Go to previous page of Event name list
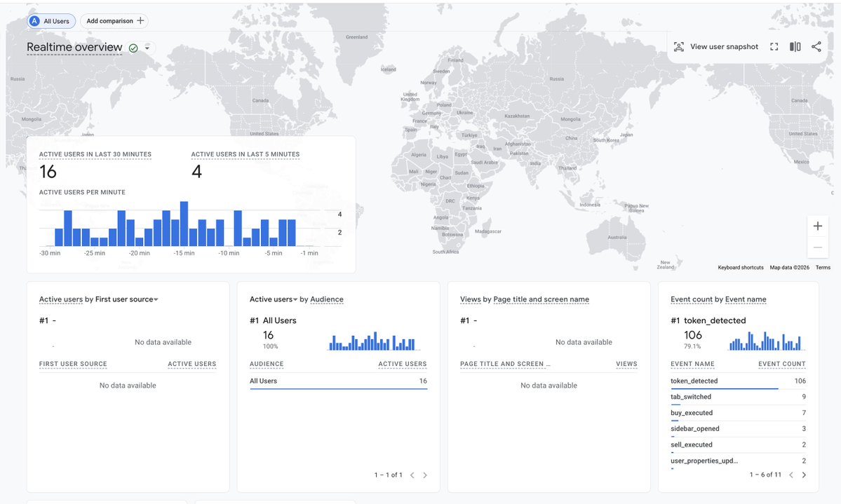Screen dimensions: 841x504 (790, 475)
